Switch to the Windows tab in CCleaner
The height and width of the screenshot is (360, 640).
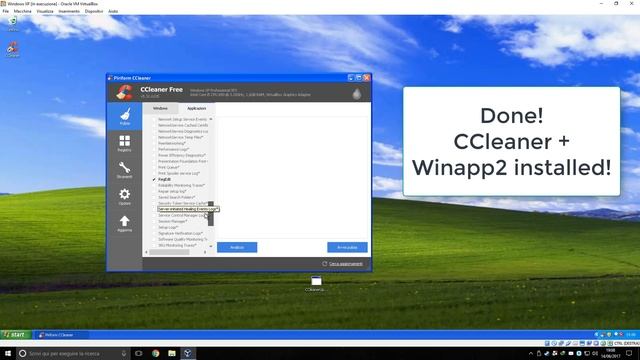pyautogui.click(x=160, y=108)
